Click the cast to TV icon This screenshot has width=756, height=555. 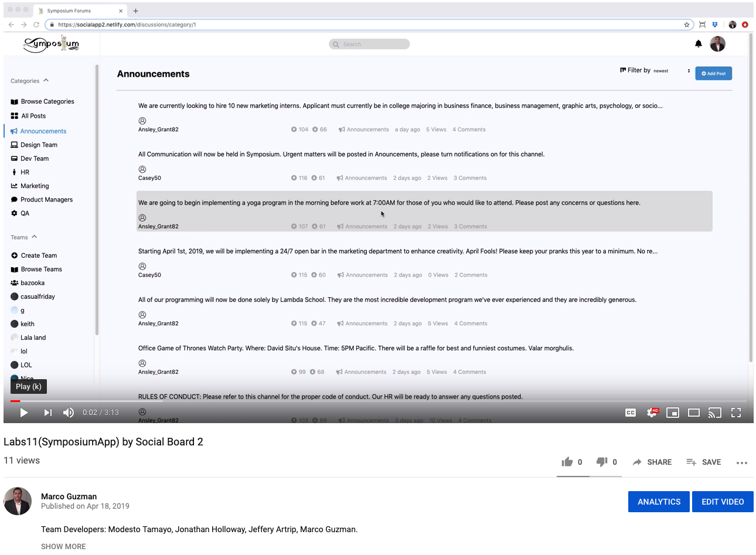pos(714,413)
